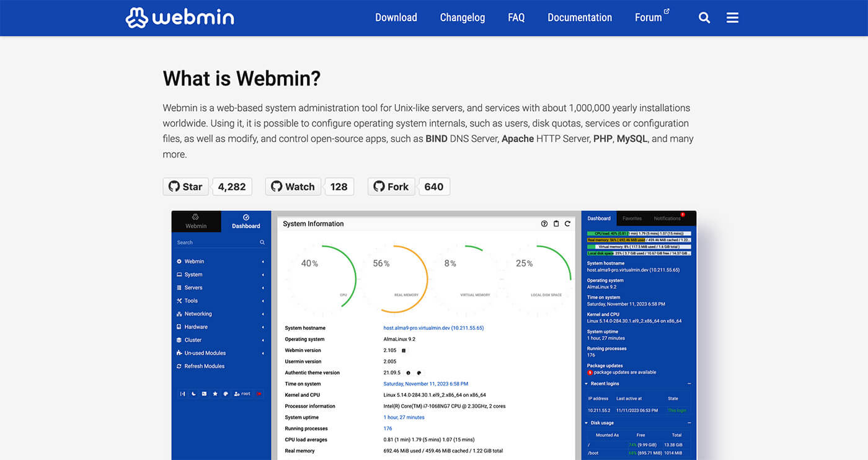This screenshot has height=460, width=868.
Task: Click the palette icon next to theme version
Action: click(x=418, y=373)
